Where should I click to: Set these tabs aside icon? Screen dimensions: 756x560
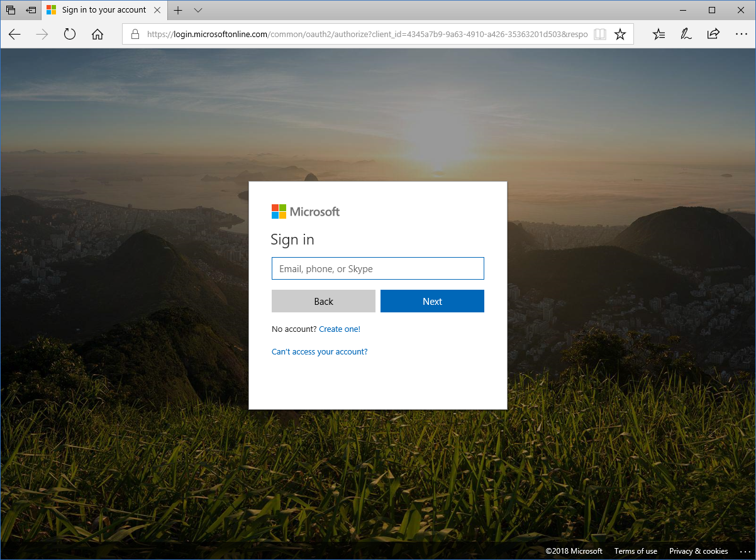[x=31, y=10]
